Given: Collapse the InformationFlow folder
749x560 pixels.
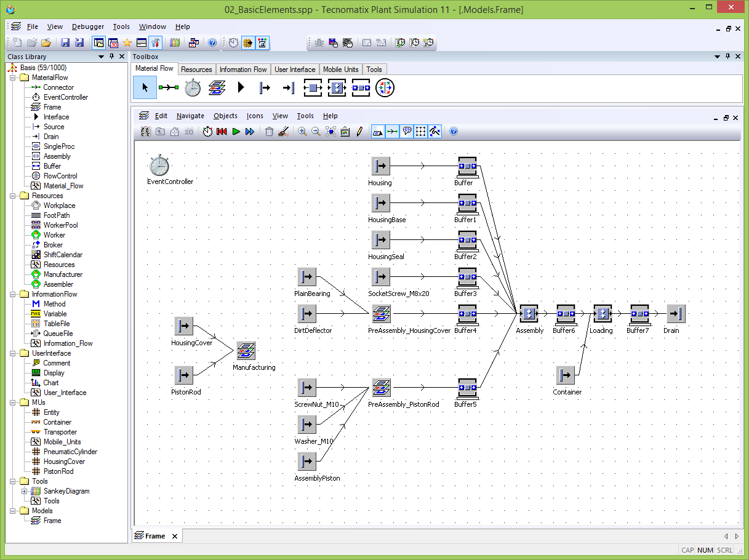Looking at the screenshot, I should 13,294.
